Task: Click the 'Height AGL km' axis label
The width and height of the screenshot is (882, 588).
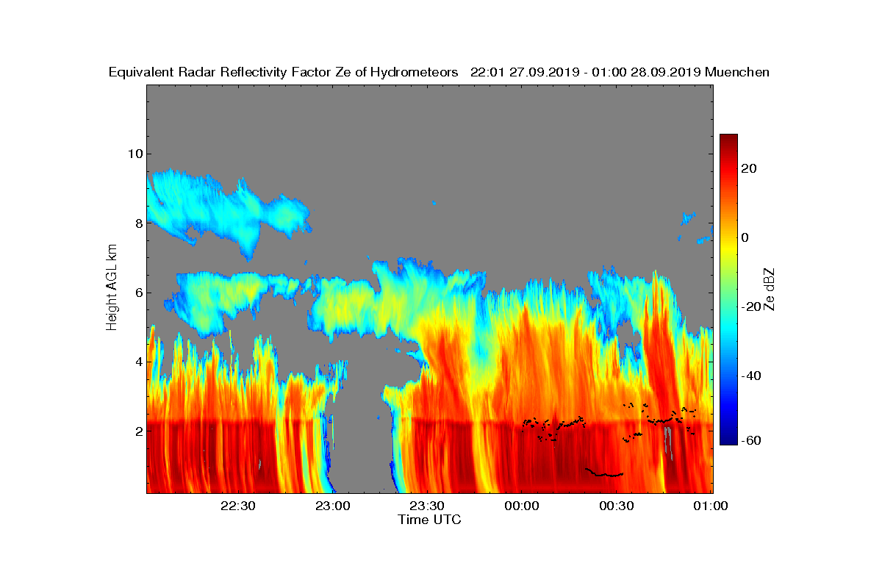Action: click(x=112, y=286)
